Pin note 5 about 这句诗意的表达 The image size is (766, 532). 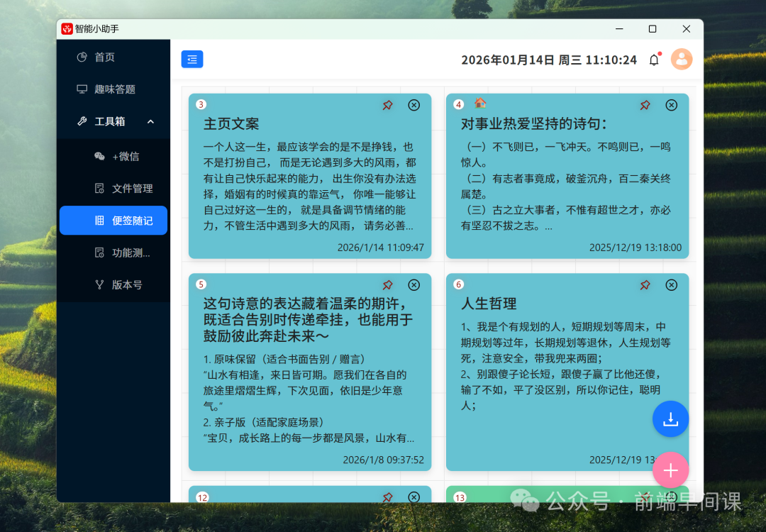click(x=387, y=285)
